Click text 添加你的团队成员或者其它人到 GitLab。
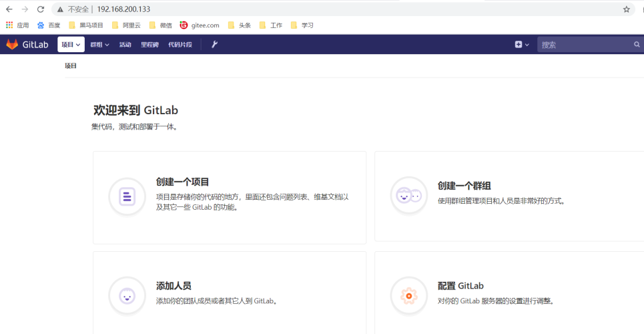Image resolution: width=644 pixels, height=334 pixels. (x=218, y=301)
